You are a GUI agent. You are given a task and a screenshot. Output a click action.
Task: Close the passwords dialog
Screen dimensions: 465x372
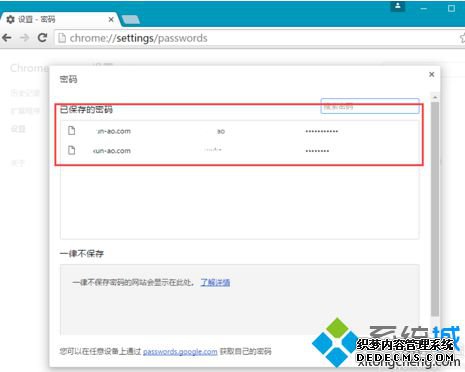431,74
